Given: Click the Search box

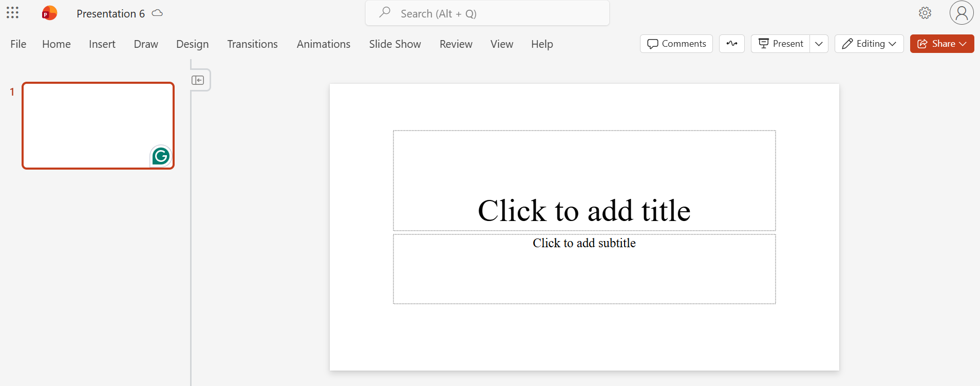Looking at the screenshot, I should tap(487, 13).
